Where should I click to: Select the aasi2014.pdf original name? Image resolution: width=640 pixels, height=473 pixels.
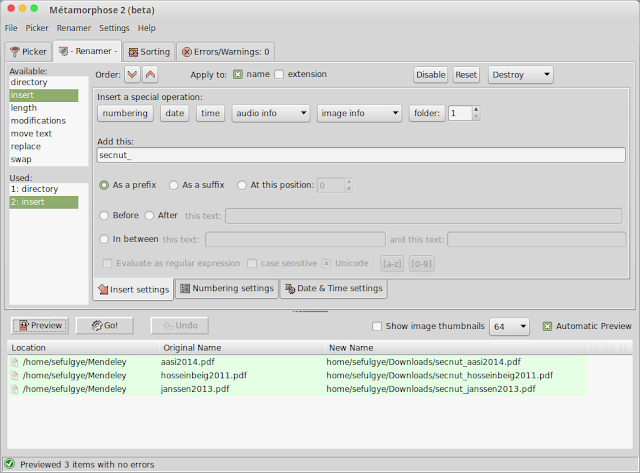[187, 362]
